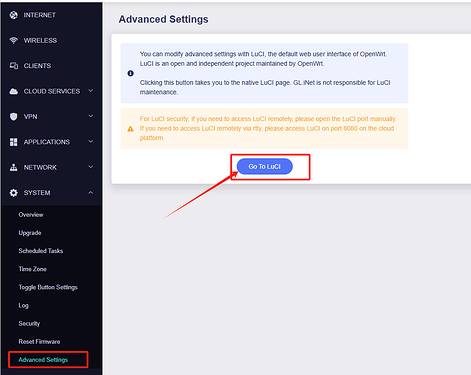Collapse the System menu chevron

(91, 192)
